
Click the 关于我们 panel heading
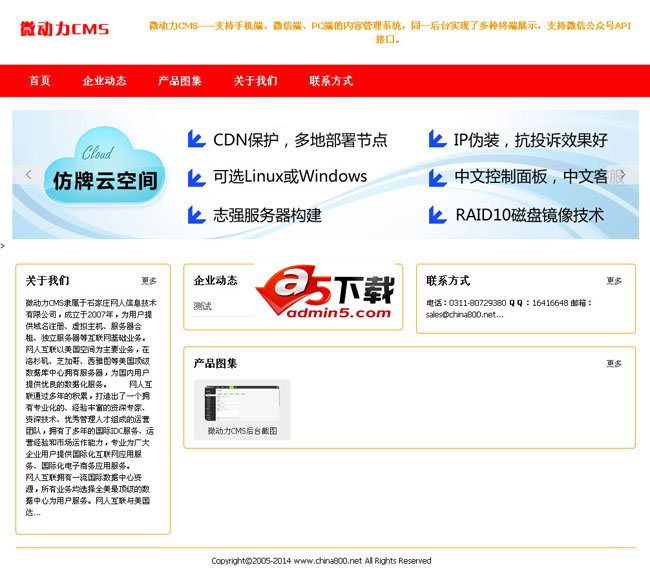(x=47, y=281)
